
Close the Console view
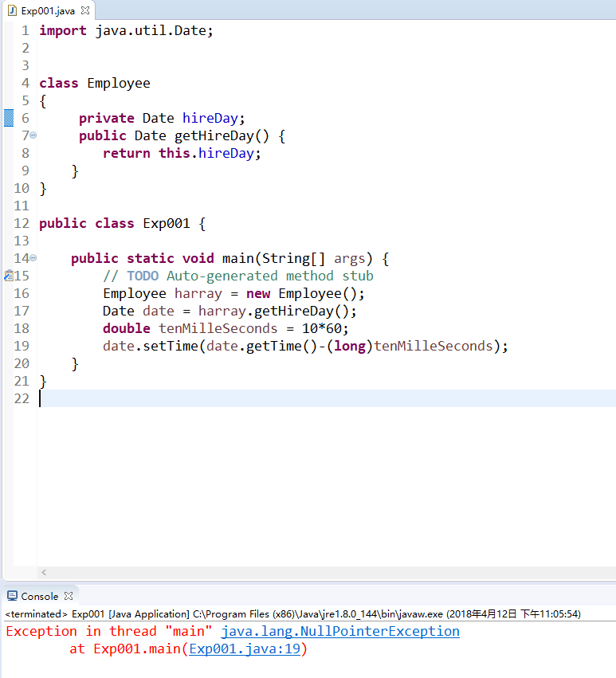click(69, 596)
